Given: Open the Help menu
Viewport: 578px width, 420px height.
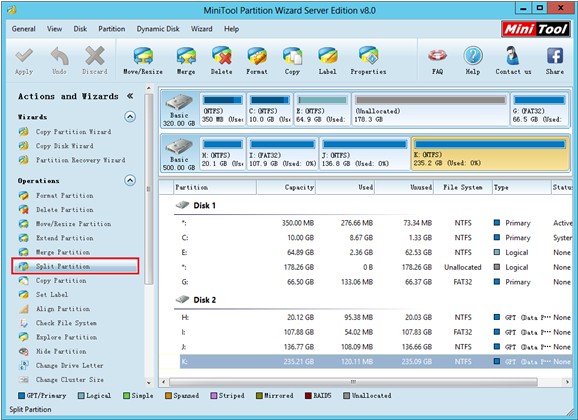Looking at the screenshot, I should 231,29.
